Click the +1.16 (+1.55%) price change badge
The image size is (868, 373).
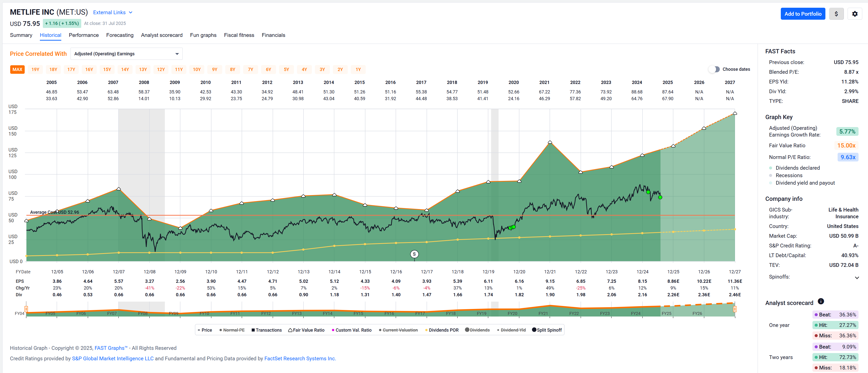click(x=62, y=24)
